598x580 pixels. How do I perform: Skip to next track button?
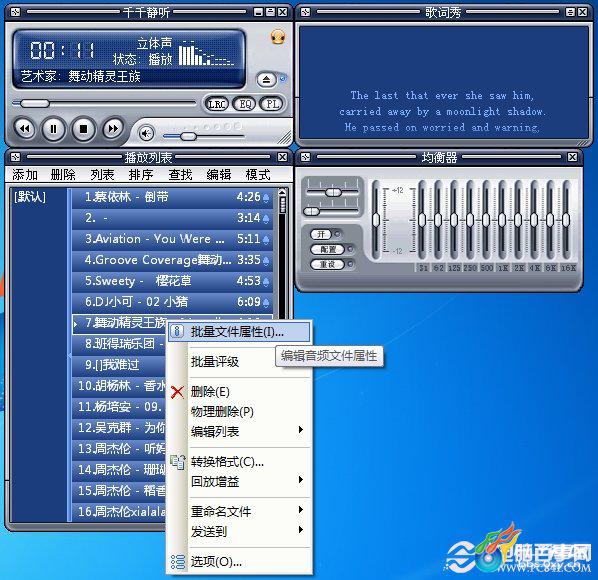click(x=113, y=129)
